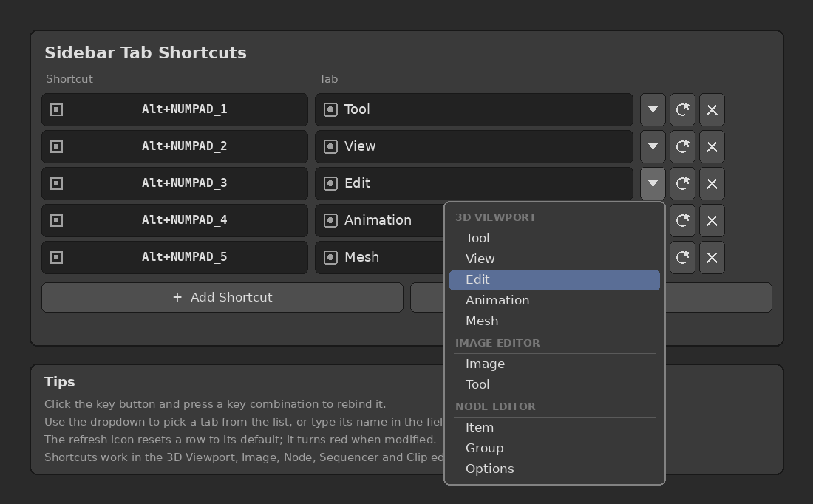Click key icon in Alt+NUMPAD_4 shortcut row
813x504 pixels.
pos(56,220)
